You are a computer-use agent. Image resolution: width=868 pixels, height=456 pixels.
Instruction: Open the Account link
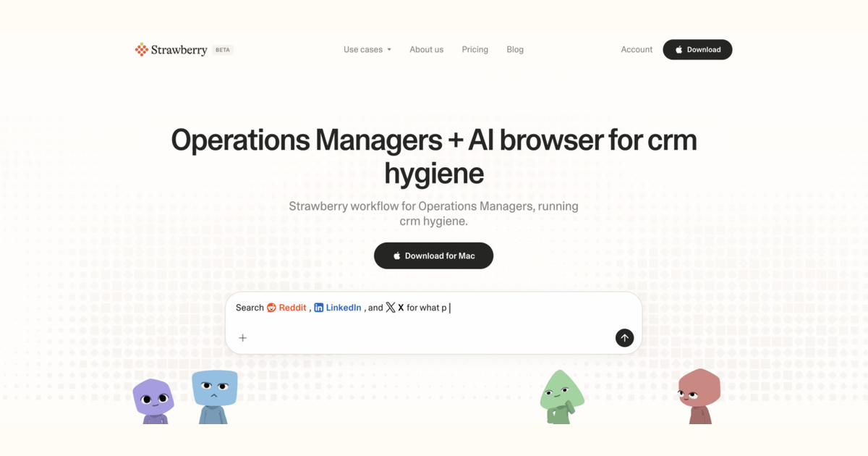637,49
